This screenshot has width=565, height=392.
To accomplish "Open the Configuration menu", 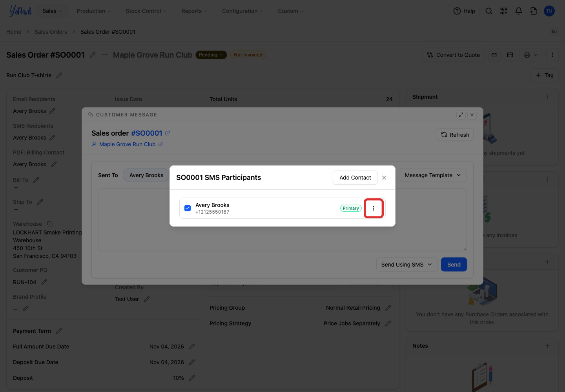I will (x=242, y=11).
